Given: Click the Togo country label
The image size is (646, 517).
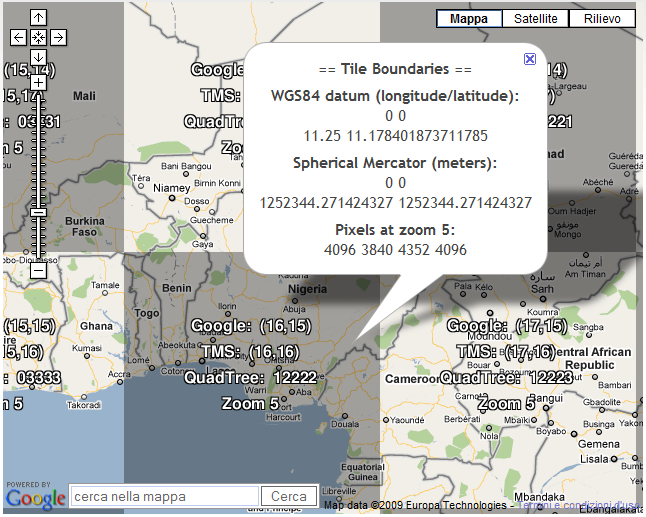Looking at the screenshot, I should point(147,313).
